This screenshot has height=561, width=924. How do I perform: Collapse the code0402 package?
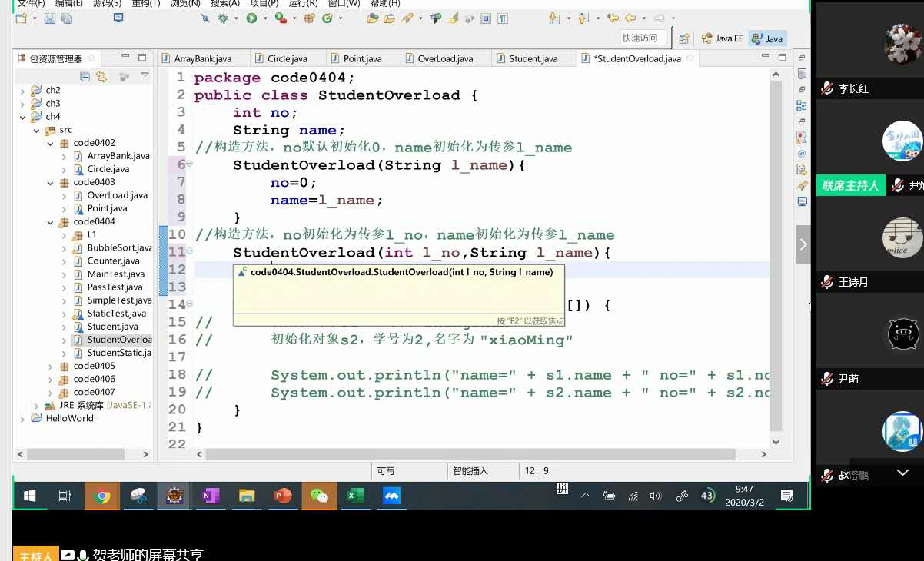point(50,143)
